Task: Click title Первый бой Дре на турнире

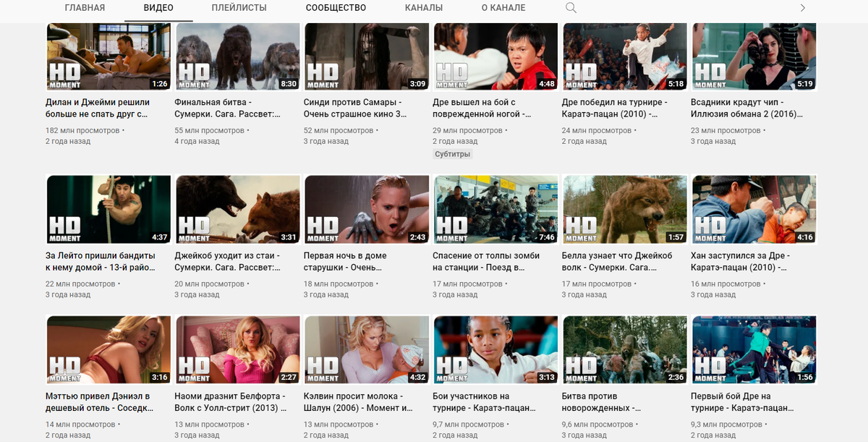Action: [x=743, y=402]
